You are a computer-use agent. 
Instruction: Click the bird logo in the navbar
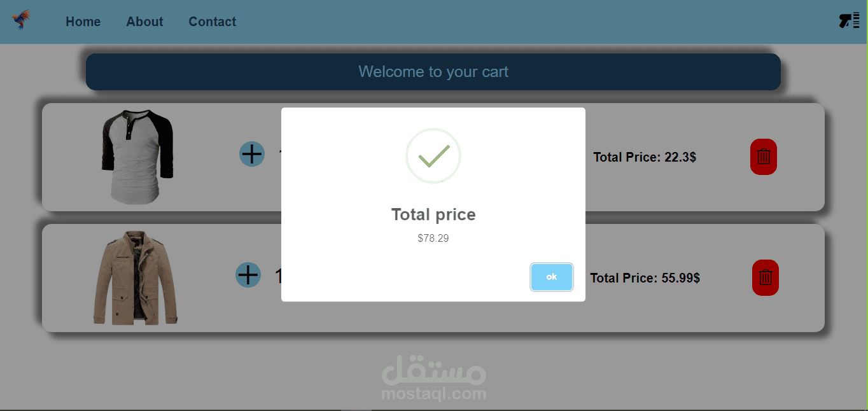pos(22,20)
